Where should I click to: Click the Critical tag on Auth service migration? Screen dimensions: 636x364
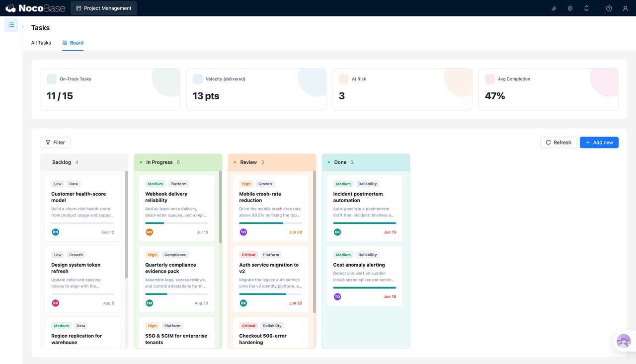click(248, 255)
